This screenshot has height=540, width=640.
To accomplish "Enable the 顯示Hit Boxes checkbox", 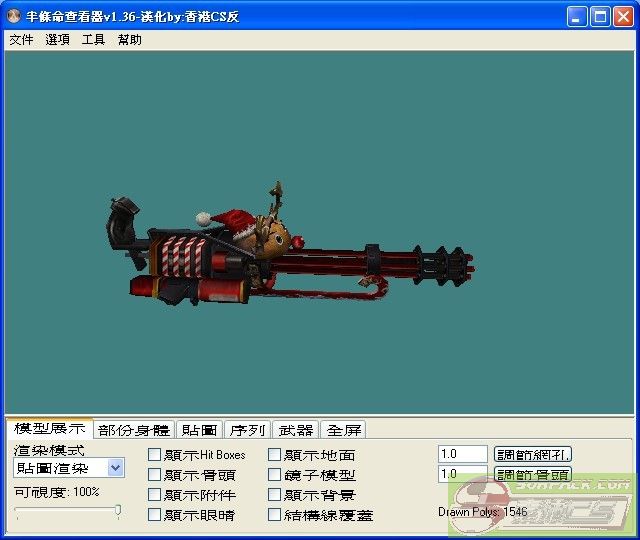I will 154,455.
